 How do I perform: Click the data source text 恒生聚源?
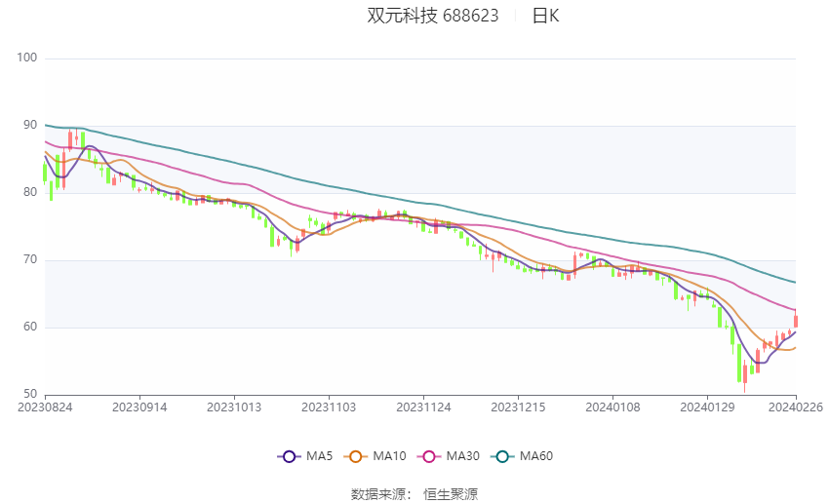tap(451, 494)
